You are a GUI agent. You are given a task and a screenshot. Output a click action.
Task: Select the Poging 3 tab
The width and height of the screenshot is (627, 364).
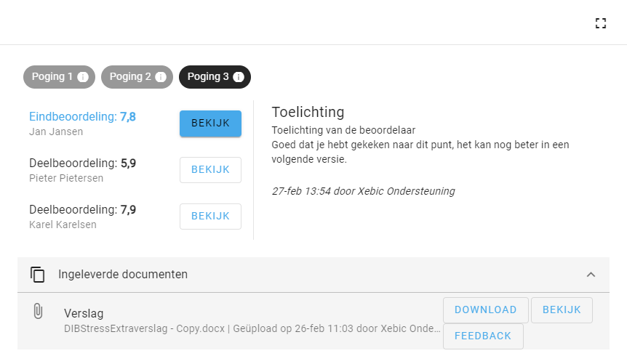(x=215, y=77)
